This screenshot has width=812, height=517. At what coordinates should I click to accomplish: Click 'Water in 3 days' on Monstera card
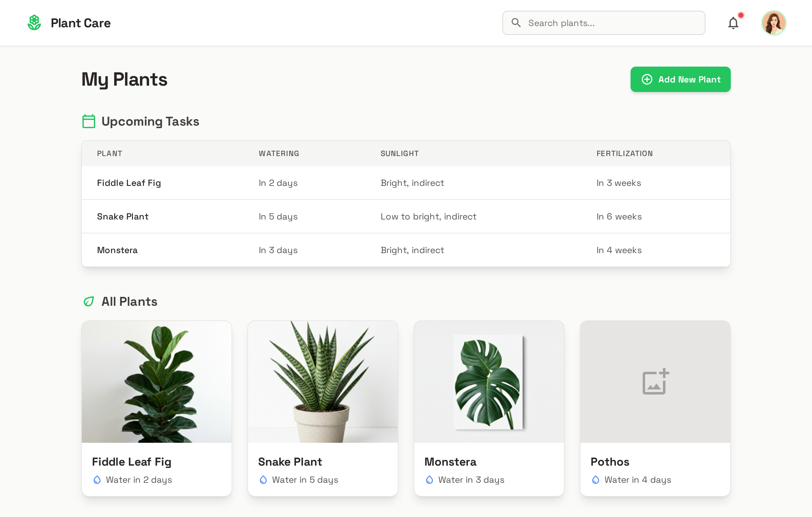[x=471, y=480]
